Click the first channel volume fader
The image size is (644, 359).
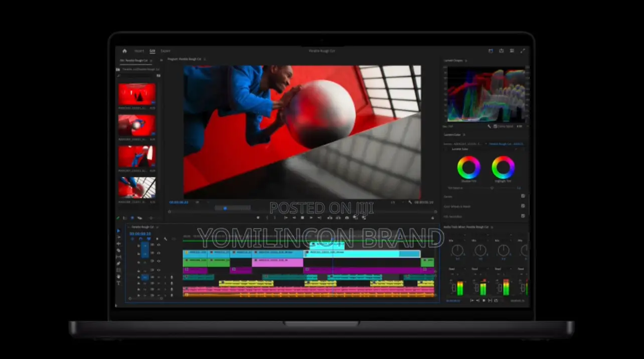tap(453, 288)
